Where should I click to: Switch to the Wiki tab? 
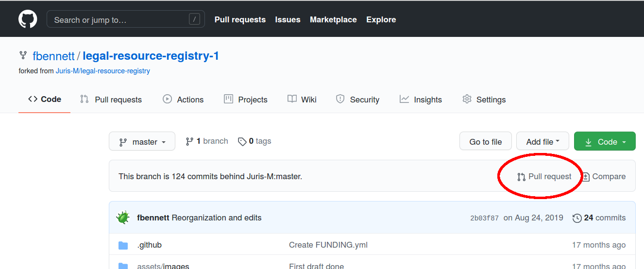pyautogui.click(x=302, y=99)
